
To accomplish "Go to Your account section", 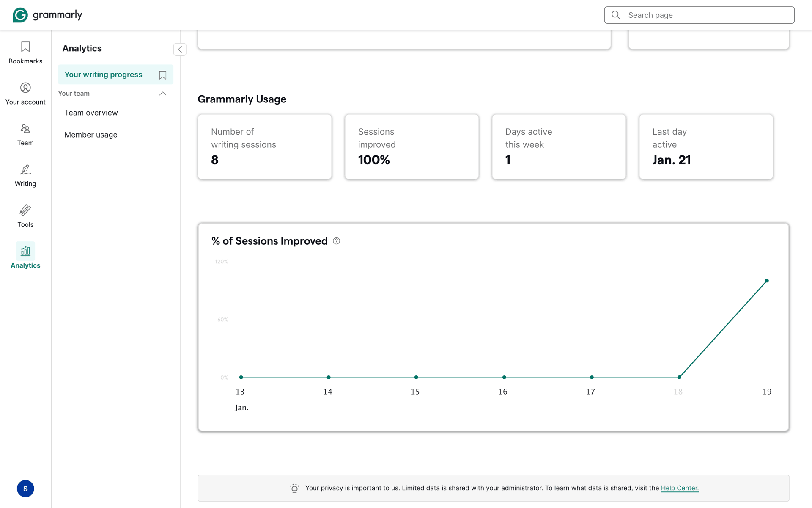I will coord(25,94).
